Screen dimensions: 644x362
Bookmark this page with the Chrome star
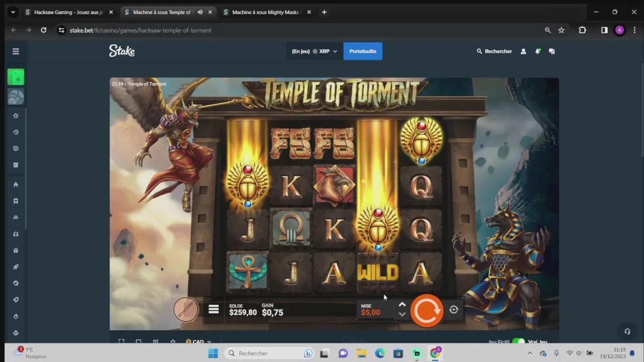(x=561, y=30)
